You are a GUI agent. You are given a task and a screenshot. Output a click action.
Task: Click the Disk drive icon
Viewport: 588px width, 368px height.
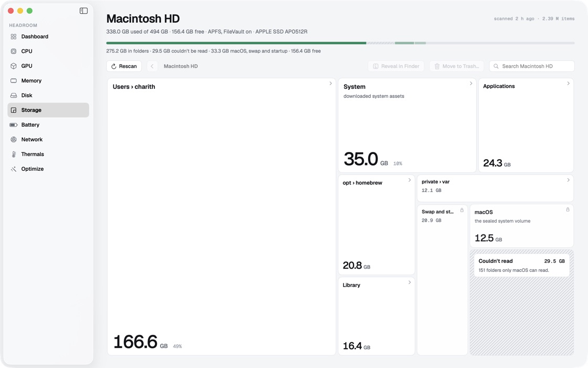(x=14, y=95)
